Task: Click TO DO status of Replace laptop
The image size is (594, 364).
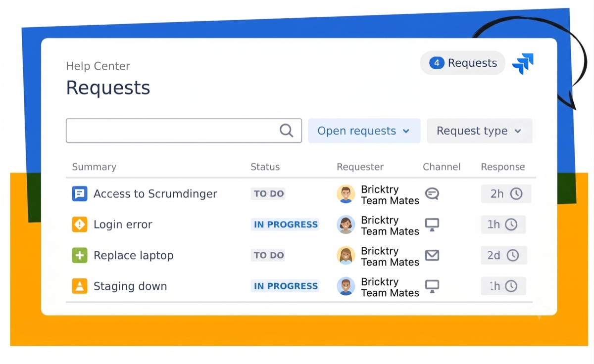Action: click(269, 255)
